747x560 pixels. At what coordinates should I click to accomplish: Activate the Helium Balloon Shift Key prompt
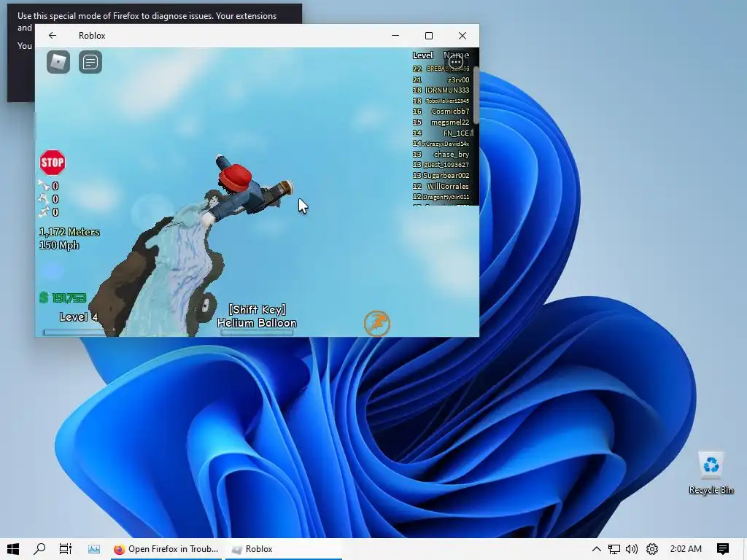click(x=258, y=316)
